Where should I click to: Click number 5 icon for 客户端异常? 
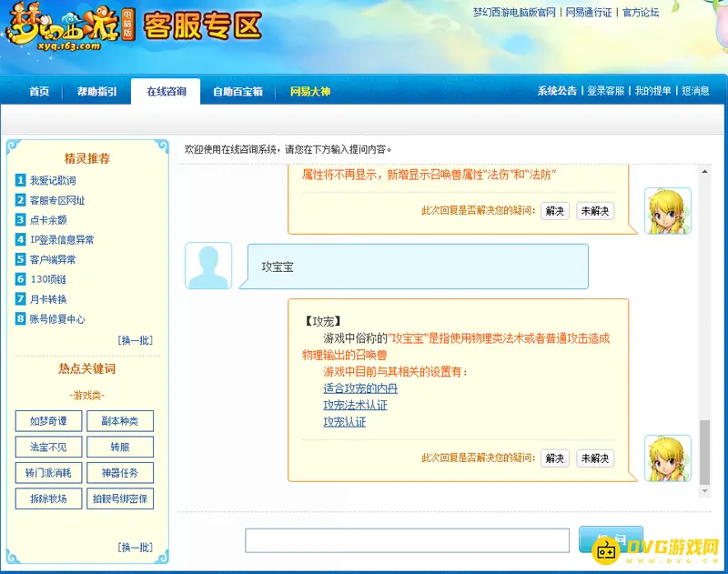20,259
